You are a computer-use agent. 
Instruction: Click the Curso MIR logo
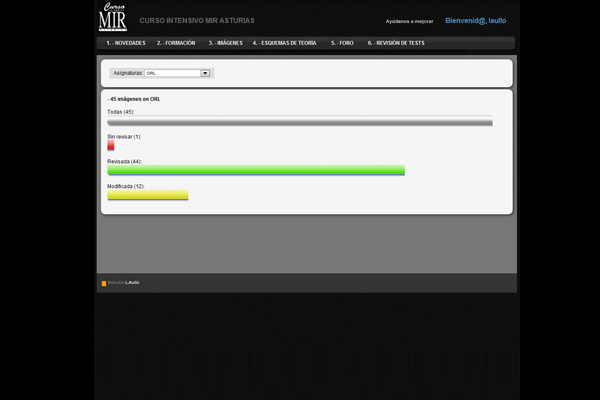coord(113,17)
